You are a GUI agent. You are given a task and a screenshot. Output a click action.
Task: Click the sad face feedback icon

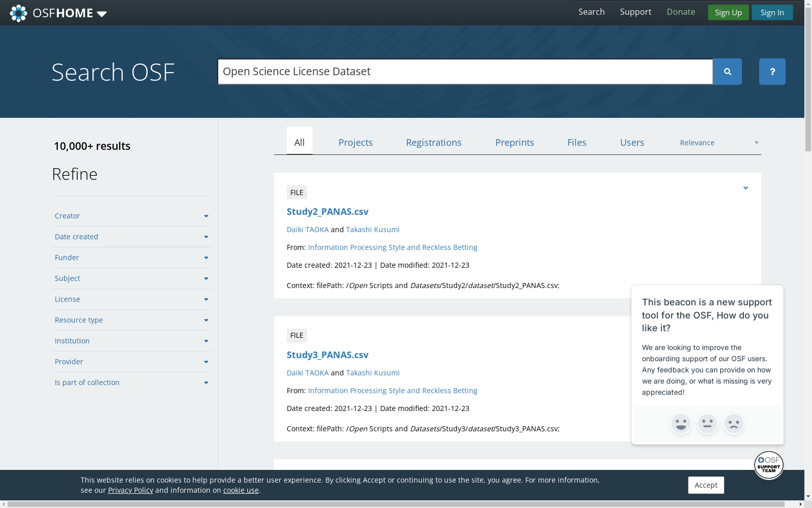point(734,424)
